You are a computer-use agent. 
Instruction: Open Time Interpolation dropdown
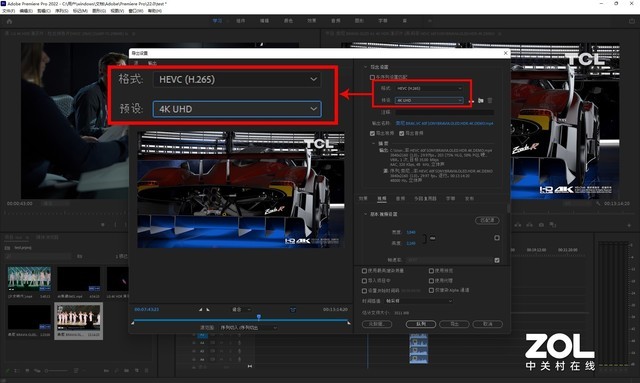(x=419, y=301)
